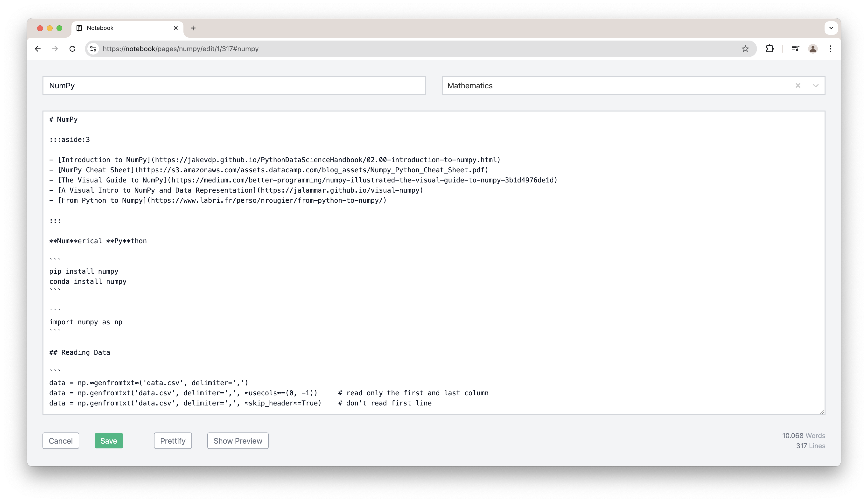Close the Notebook tab

176,28
